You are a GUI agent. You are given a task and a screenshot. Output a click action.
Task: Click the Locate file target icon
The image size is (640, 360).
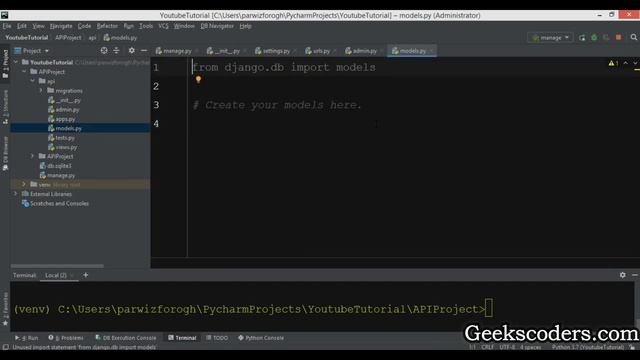[x=104, y=50]
